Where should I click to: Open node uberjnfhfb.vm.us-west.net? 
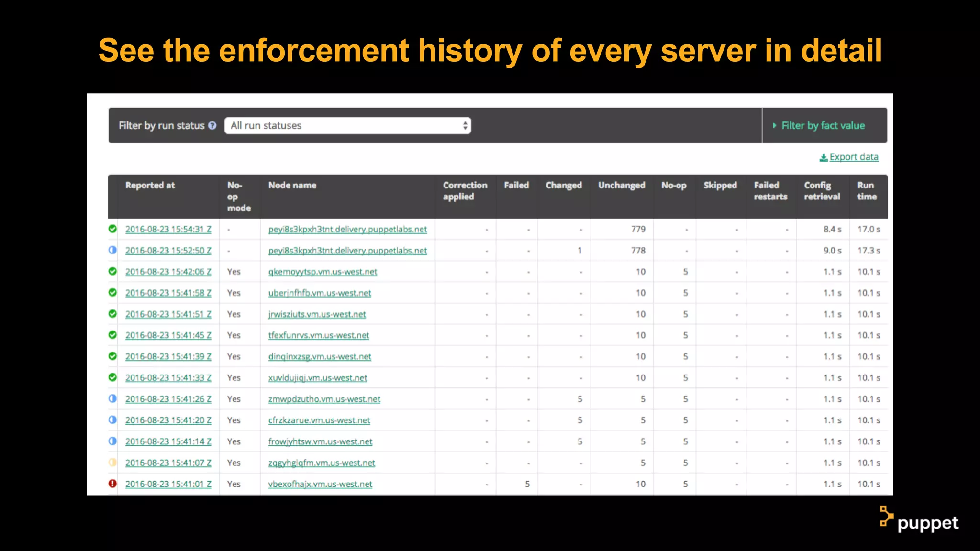[319, 293]
